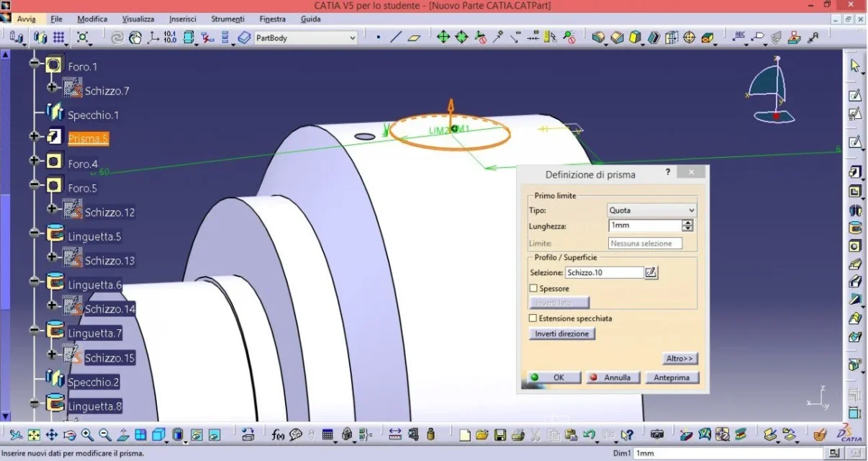Expand the Linguetta.5 tree node
868x461 pixels.
pos(35,233)
